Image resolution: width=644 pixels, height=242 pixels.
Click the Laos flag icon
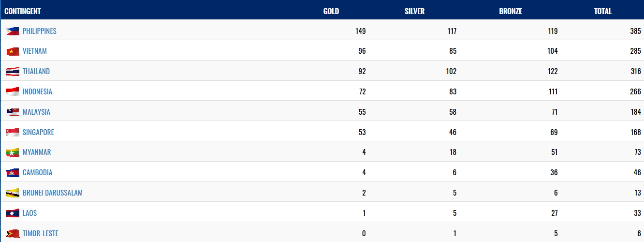click(13, 213)
